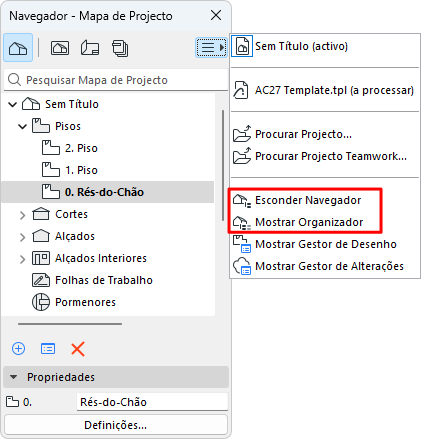The width and height of the screenshot is (421, 439).
Task: Collapse the Propriedades panel triangle
Action: point(14,377)
